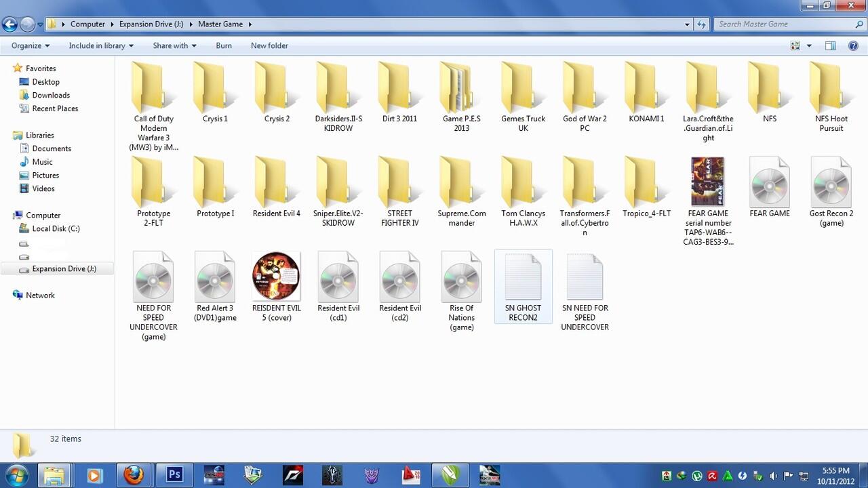Screen dimensions: 868x488
Task: Select the Call of Duty Modern Warfare 3 folder
Action: click(153, 106)
